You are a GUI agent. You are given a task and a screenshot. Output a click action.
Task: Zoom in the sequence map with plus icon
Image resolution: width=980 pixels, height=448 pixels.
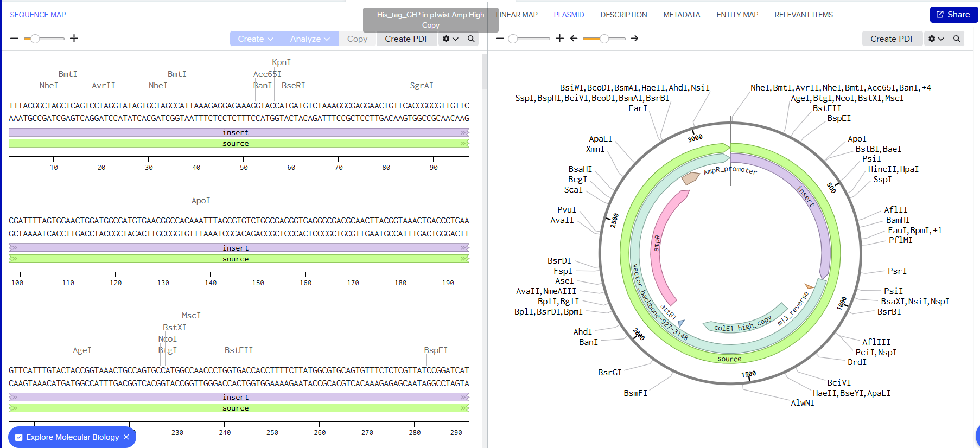(x=74, y=39)
